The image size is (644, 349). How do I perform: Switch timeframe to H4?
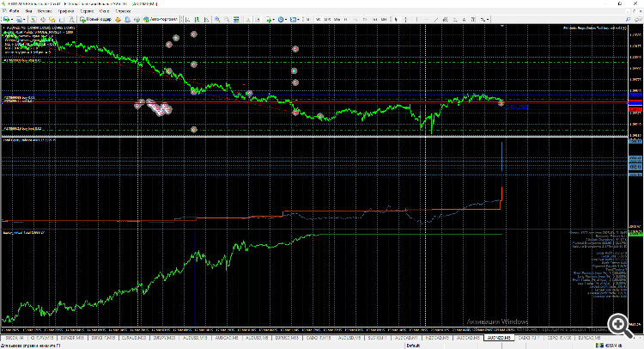tap(355, 19)
